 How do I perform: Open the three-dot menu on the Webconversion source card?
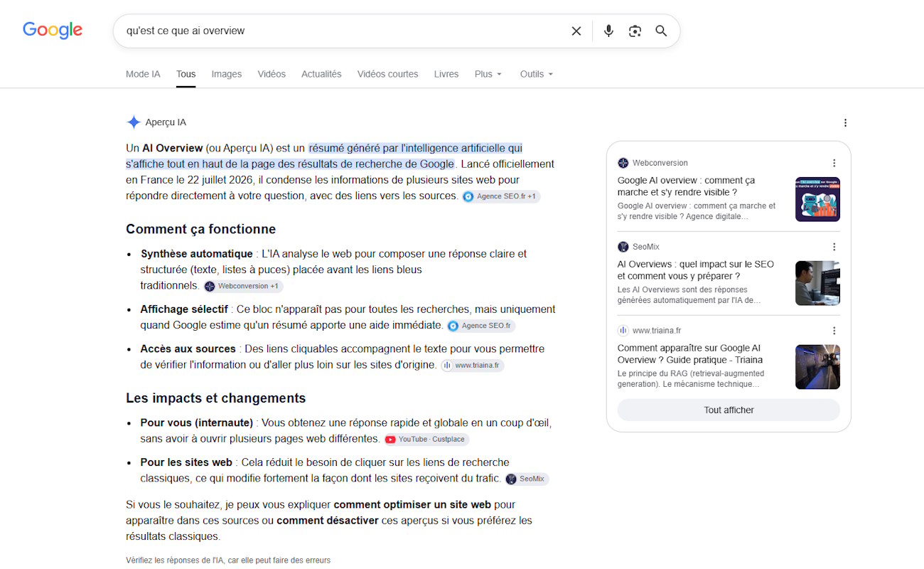click(x=834, y=163)
